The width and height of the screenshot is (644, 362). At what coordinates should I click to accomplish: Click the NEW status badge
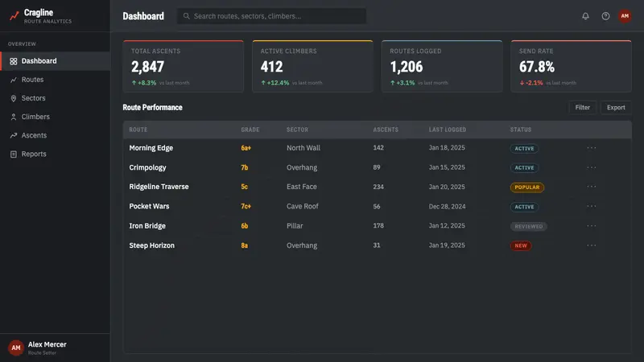click(x=521, y=246)
